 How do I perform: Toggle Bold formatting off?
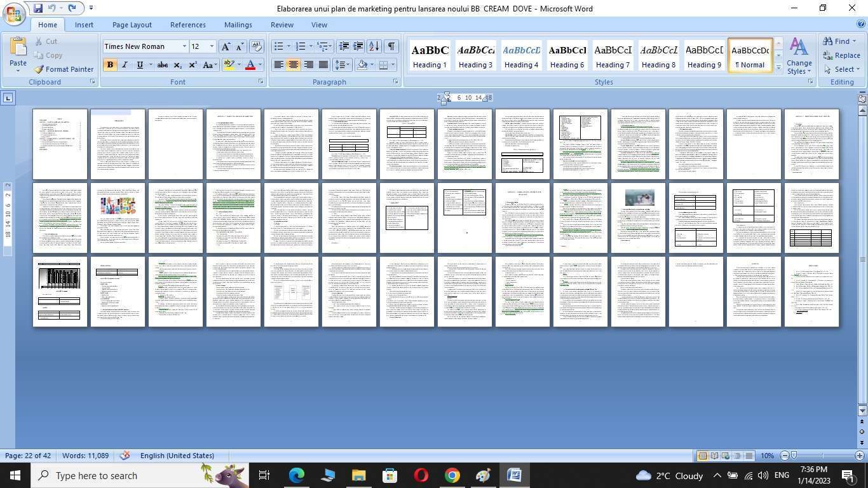pos(110,65)
